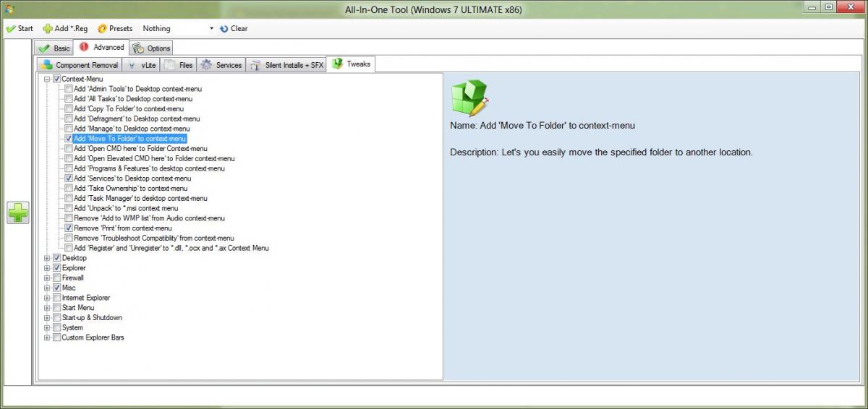Click the Options tab gears icon
The image size is (868, 409).
pos(138,48)
